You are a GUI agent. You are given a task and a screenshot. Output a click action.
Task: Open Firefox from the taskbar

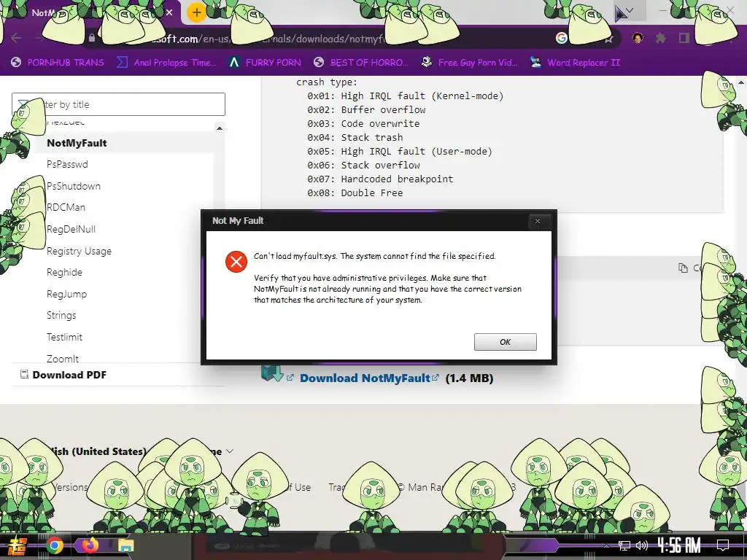90,545
